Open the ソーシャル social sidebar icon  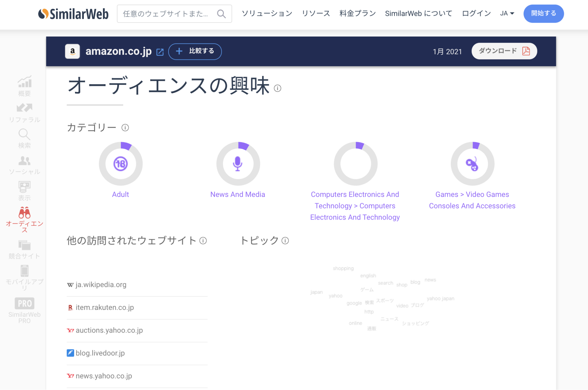pos(24,165)
